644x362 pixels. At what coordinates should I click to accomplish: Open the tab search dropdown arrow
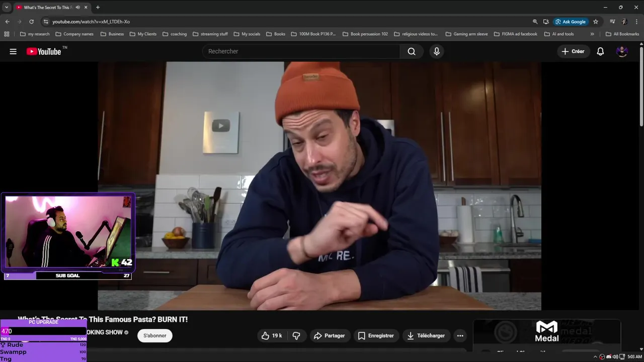click(7, 8)
